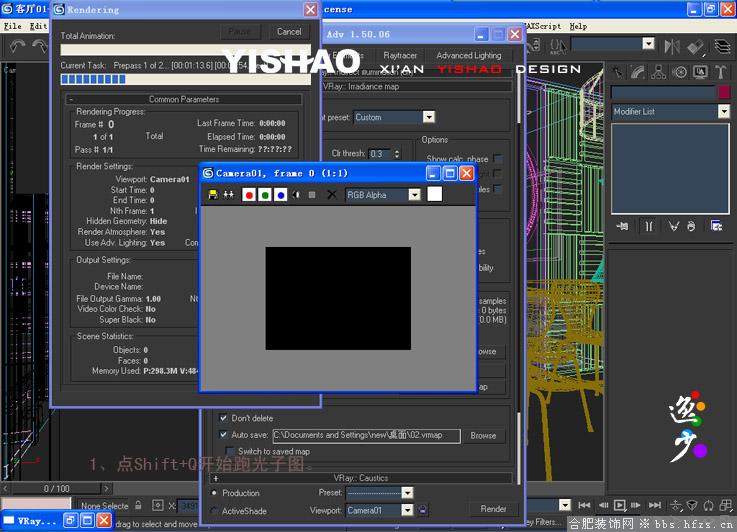Switch to the Advanced Lighting tab
Viewport: 737px width, 532px height.
pyautogui.click(x=469, y=55)
